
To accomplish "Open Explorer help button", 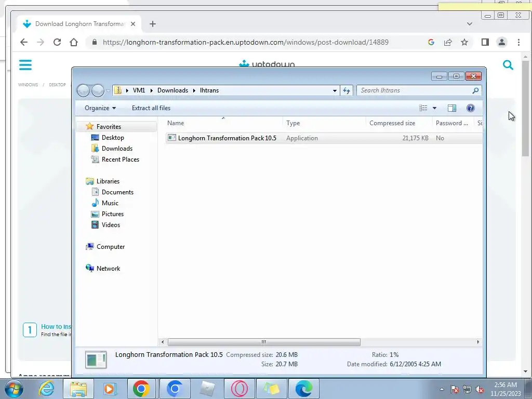I will click(471, 108).
